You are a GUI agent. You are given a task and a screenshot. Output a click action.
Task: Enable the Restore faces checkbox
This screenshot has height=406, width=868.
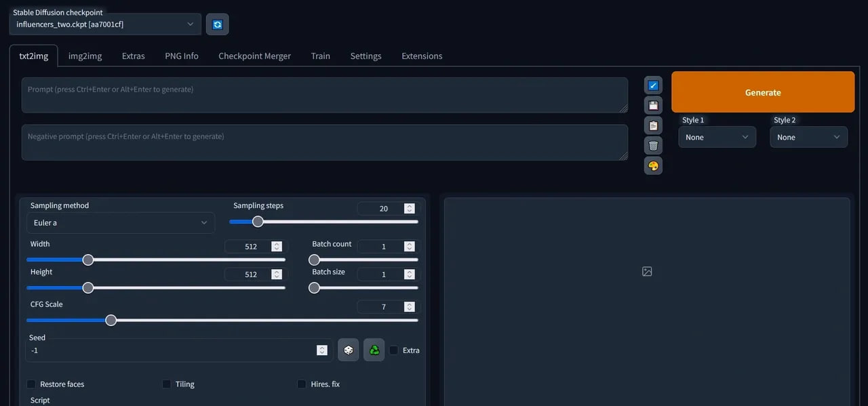tap(31, 384)
